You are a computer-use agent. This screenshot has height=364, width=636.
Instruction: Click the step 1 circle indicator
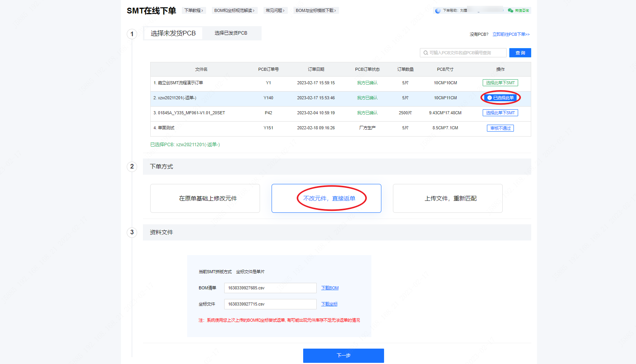point(132,34)
